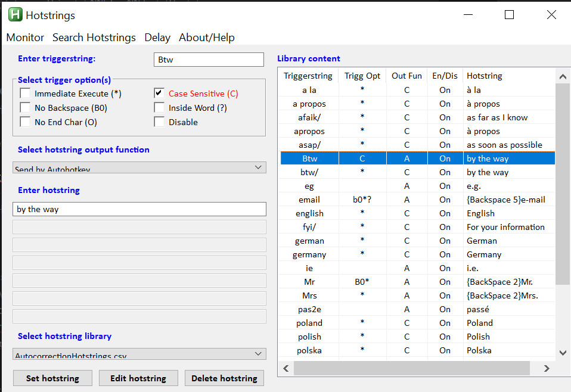The image size is (571, 392).
Task: Maximize the Hotstrings window
Action: click(509, 15)
